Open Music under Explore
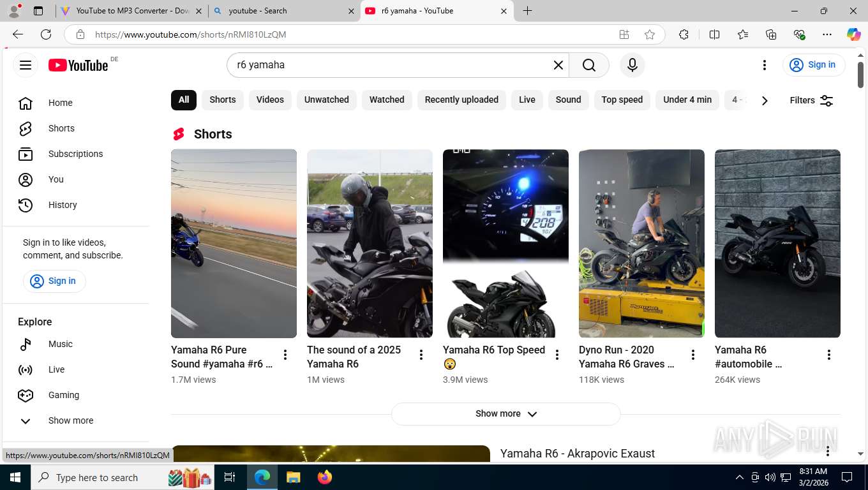The image size is (868, 490). (x=76, y=344)
